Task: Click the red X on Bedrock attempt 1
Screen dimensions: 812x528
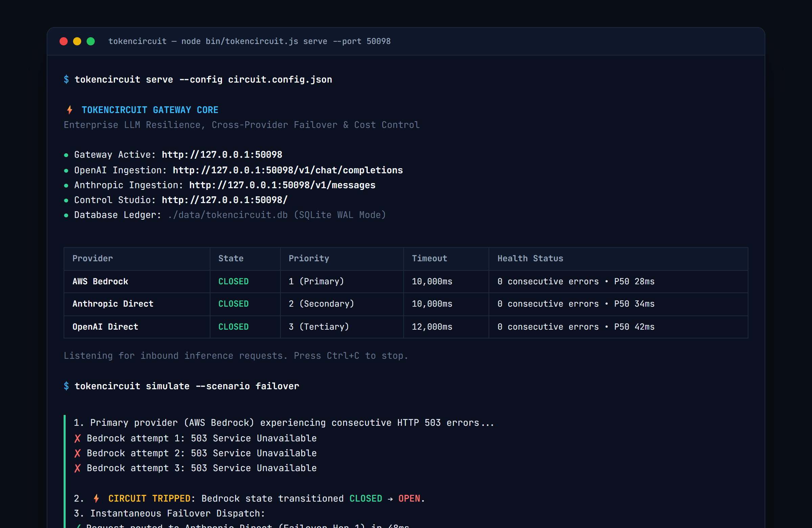Action: pos(77,438)
